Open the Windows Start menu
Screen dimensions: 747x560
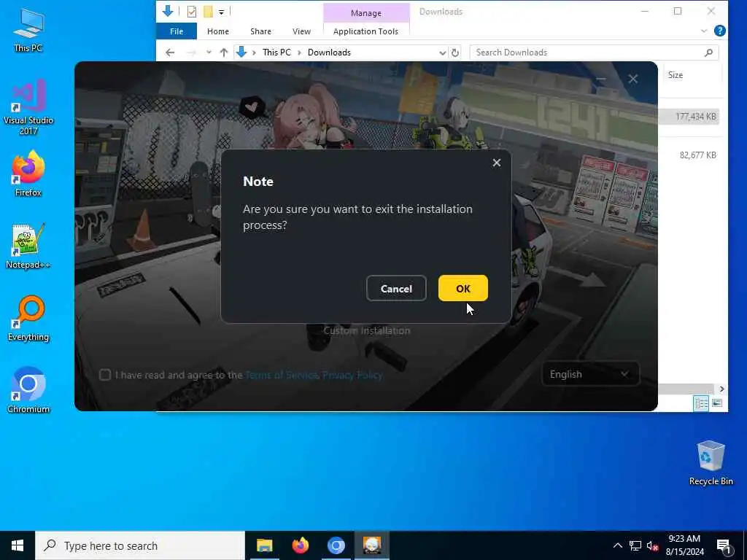18,545
